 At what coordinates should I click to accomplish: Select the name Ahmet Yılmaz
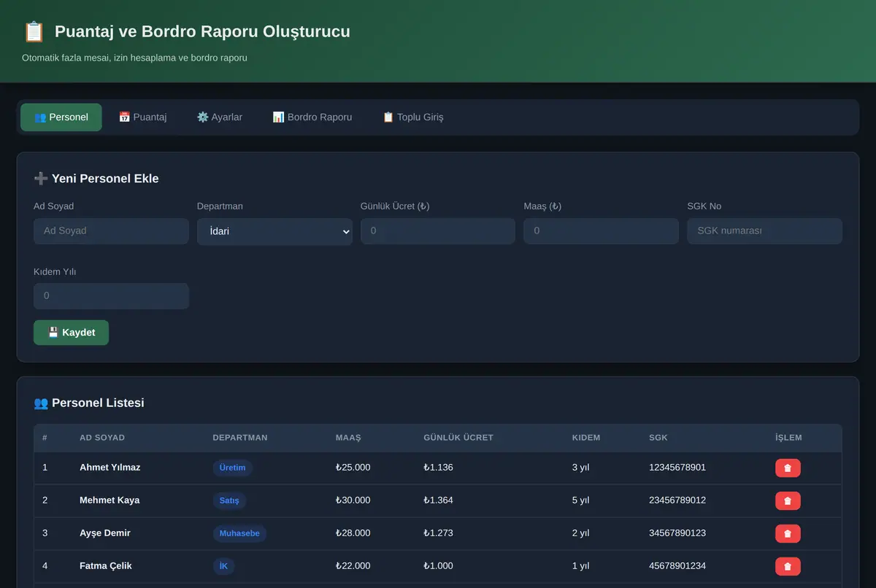110,468
